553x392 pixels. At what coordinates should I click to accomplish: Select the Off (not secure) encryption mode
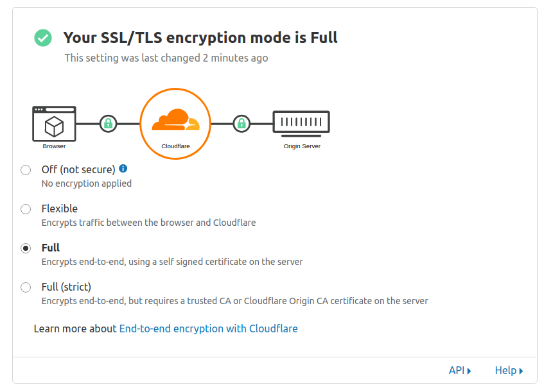point(26,169)
